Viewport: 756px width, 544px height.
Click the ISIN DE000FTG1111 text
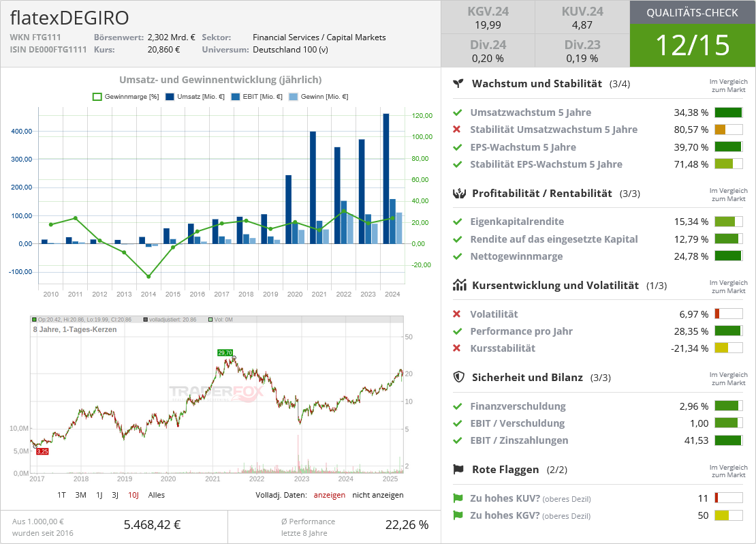coord(48,49)
